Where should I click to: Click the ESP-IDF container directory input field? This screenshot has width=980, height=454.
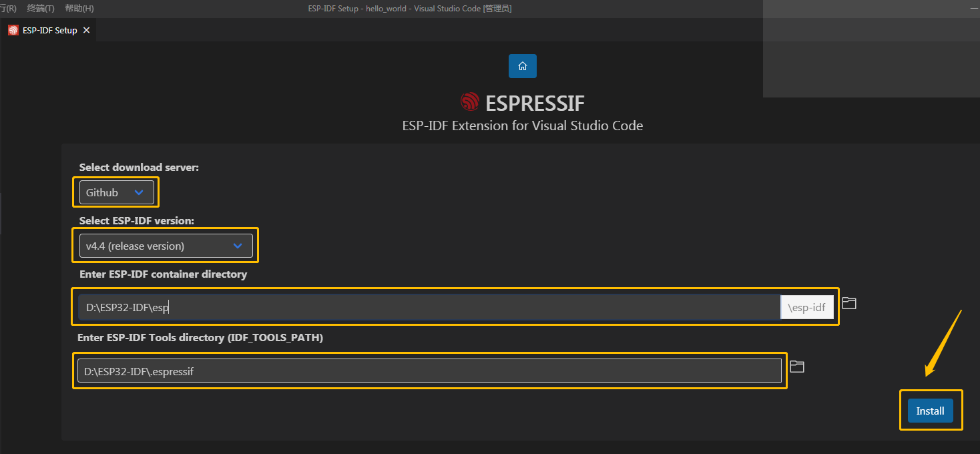427,306
